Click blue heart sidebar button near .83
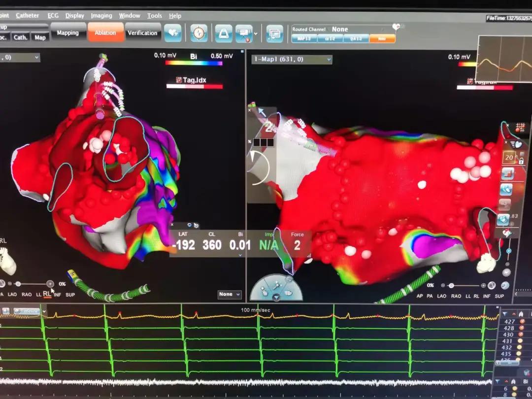Viewport: 532px width, 399px height. pos(503,220)
